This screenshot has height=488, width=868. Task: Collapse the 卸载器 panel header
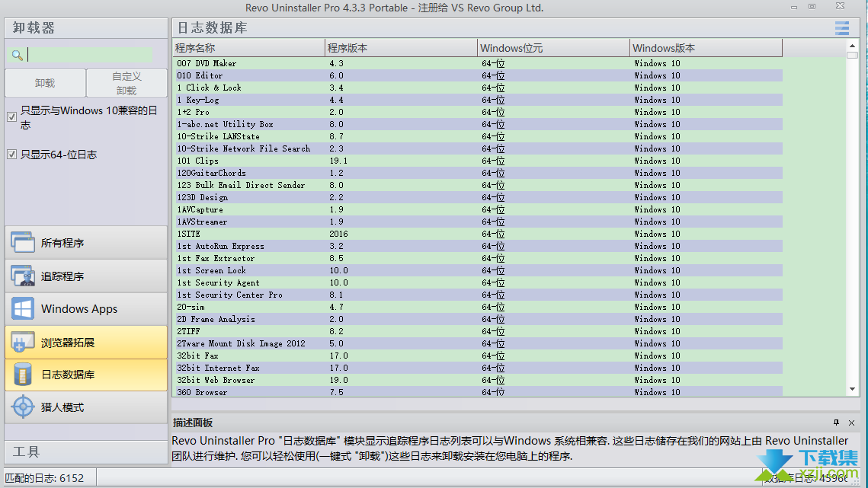click(x=86, y=28)
